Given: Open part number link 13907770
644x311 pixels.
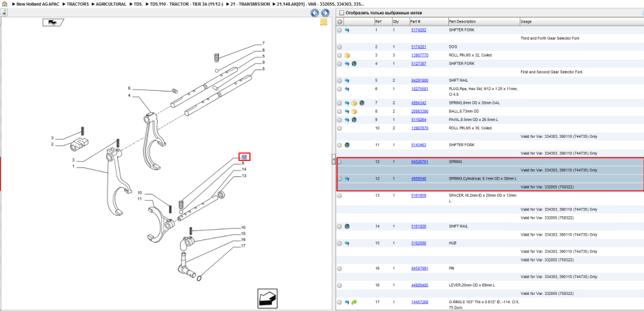Looking at the screenshot, I should pos(419,55).
